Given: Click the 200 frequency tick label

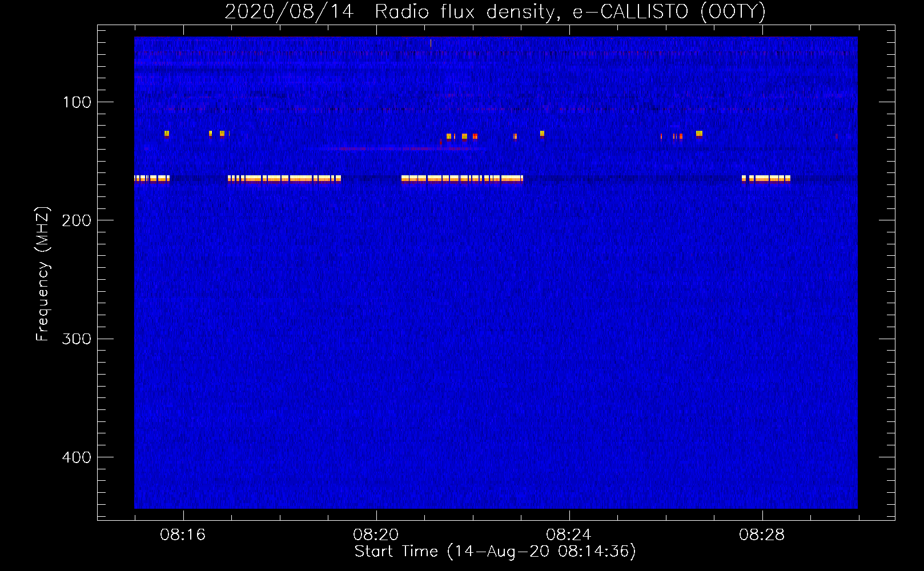Looking at the screenshot, I should [77, 220].
